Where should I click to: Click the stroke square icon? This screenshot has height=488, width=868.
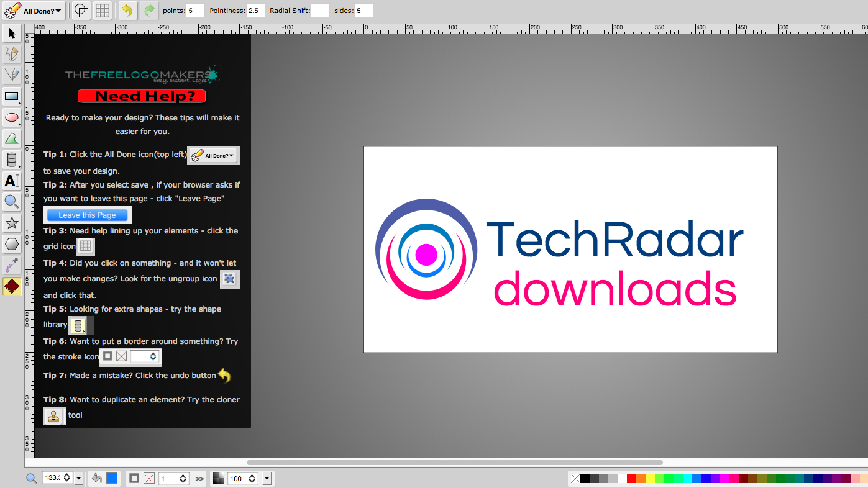pos(134,478)
